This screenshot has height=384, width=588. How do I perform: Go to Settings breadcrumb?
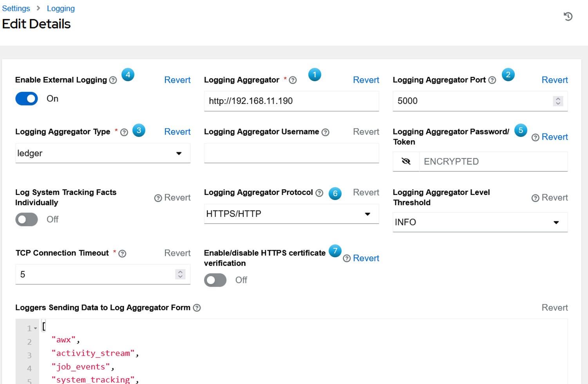click(16, 8)
